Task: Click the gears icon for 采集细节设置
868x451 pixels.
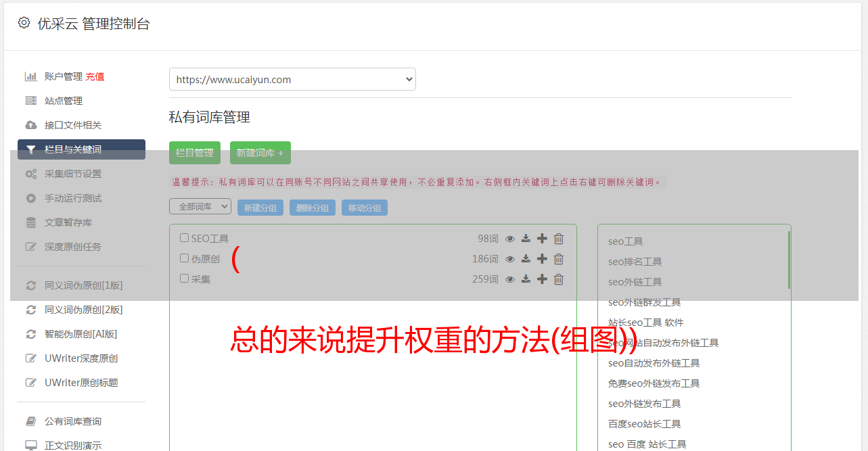Action: (x=31, y=174)
